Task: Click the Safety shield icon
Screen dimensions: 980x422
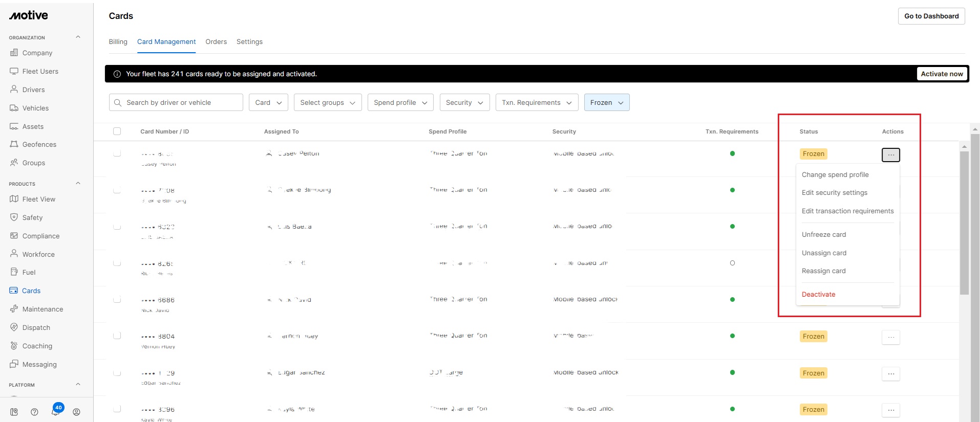Action: (x=14, y=217)
